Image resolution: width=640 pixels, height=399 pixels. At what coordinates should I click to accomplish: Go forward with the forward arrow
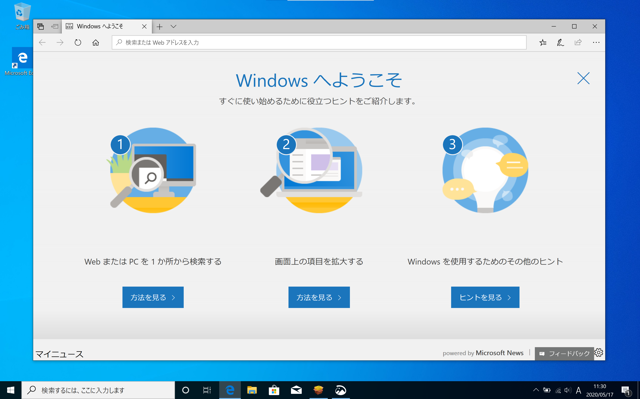pyautogui.click(x=60, y=42)
